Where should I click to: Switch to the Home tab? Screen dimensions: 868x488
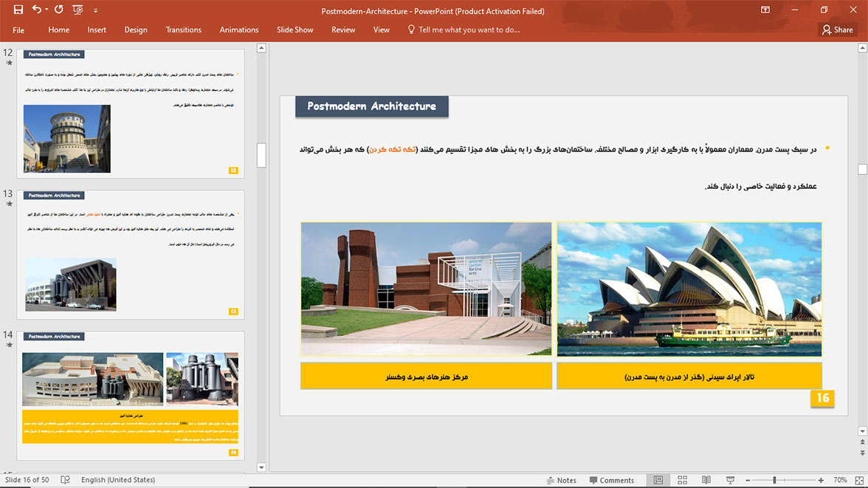[59, 30]
